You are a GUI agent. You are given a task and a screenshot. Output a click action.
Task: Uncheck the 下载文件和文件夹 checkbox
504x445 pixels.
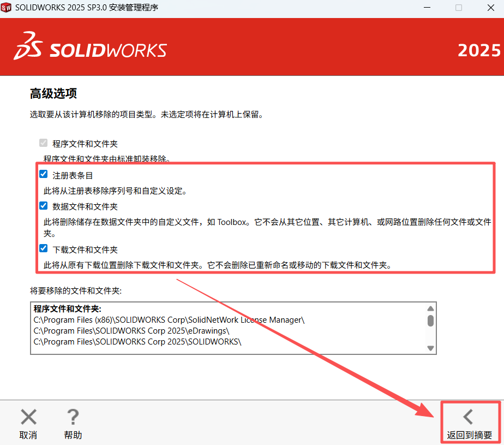click(x=44, y=248)
